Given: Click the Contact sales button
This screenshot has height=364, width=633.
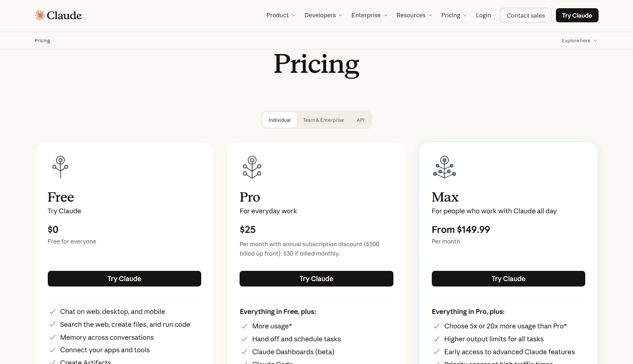Looking at the screenshot, I should point(526,15).
